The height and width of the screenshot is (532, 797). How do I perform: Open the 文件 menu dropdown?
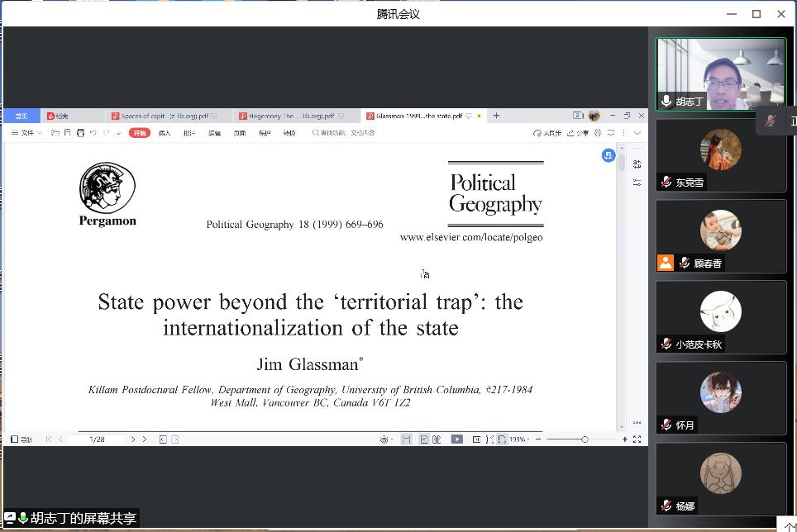[x=26, y=133]
